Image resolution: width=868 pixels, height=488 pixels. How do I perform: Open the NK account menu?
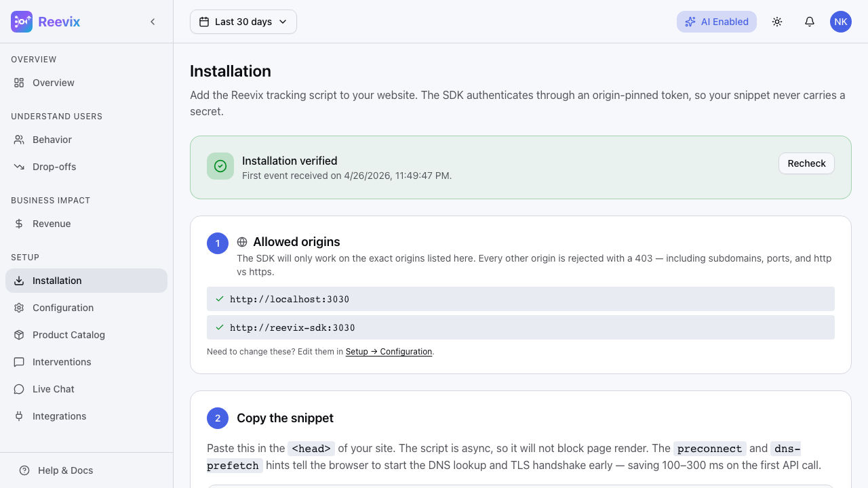(x=841, y=22)
